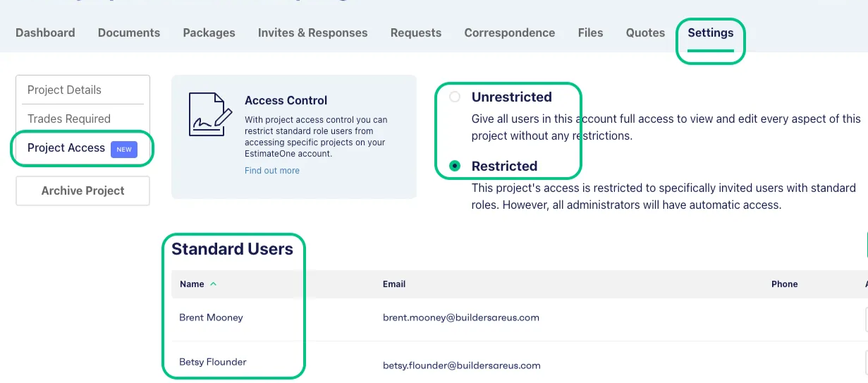This screenshot has width=868, height=383.
Task: Open Trades Required in the sidebar
Action: point(69,118)
